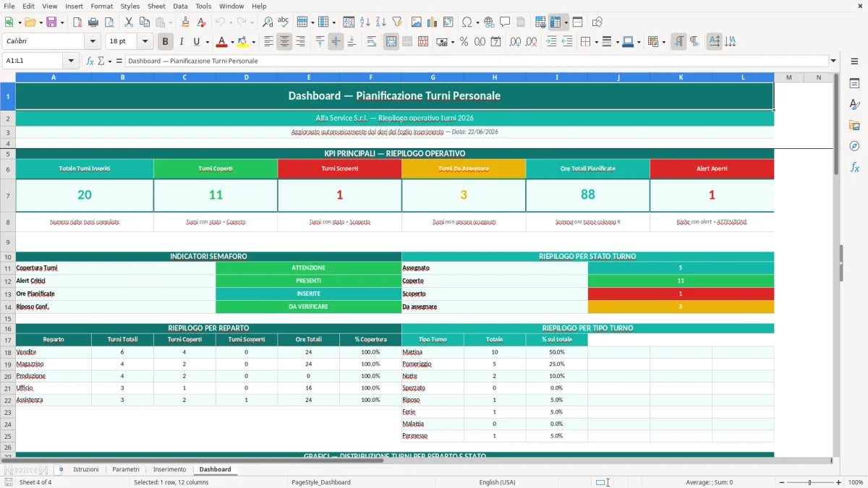Adjust the zoom slider in status bar
Screen dimensions: 868x488
point(809,482)
